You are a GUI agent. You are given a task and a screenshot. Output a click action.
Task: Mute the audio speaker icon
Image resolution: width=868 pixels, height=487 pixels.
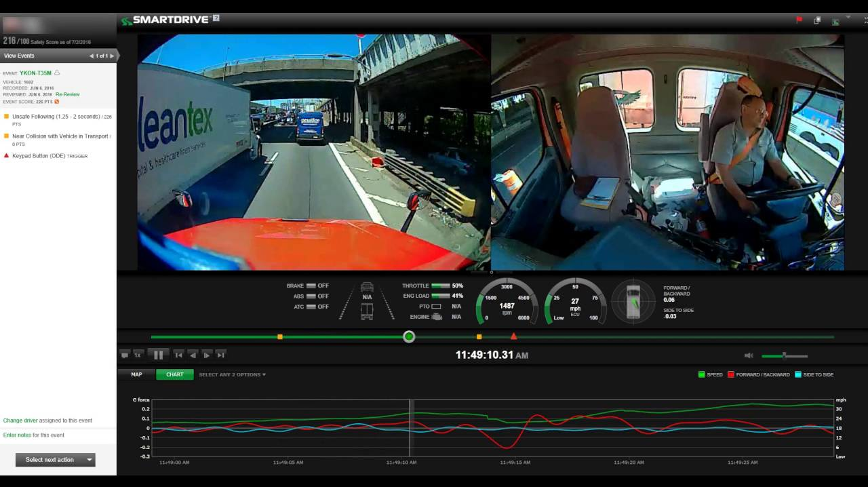[749, 355]
